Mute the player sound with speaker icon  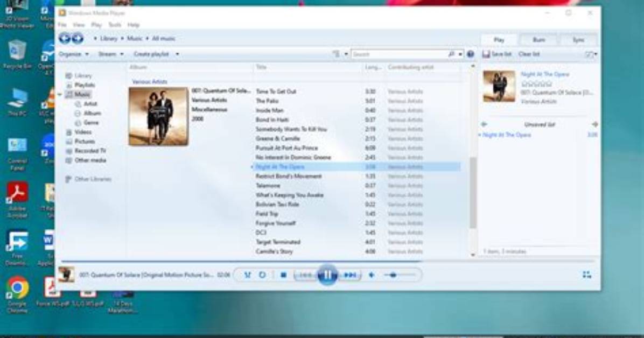click(372, 274)
